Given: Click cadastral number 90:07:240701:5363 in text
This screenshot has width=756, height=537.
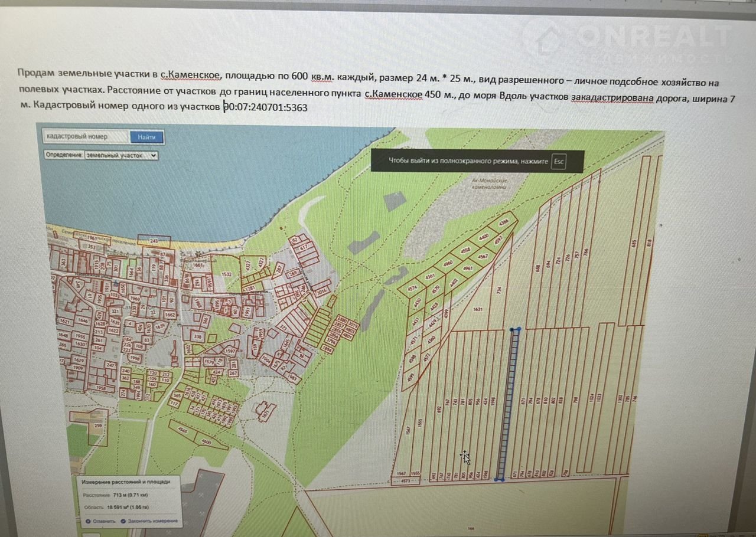Looking at the screenshot, I should pos(266,108).
